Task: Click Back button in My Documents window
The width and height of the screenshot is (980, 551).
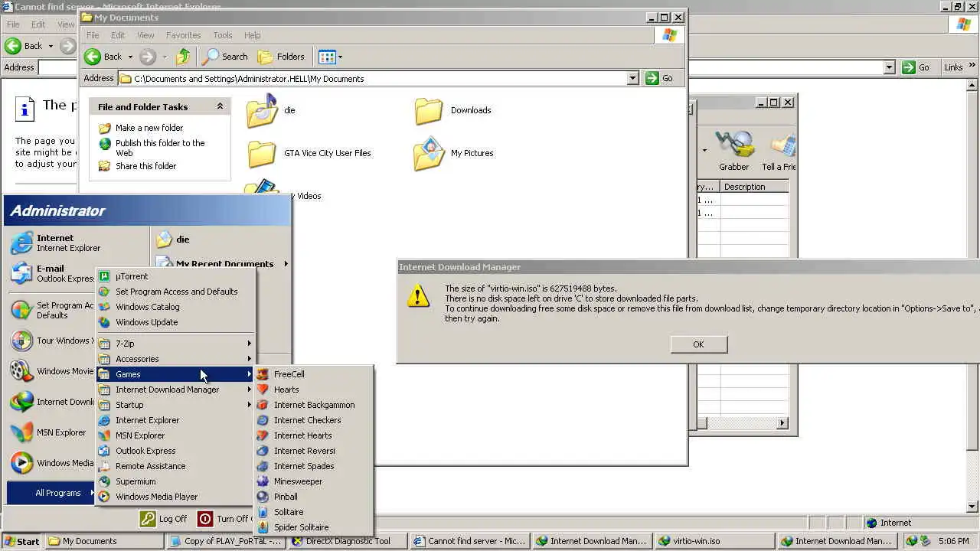Action: click(103, 57)
